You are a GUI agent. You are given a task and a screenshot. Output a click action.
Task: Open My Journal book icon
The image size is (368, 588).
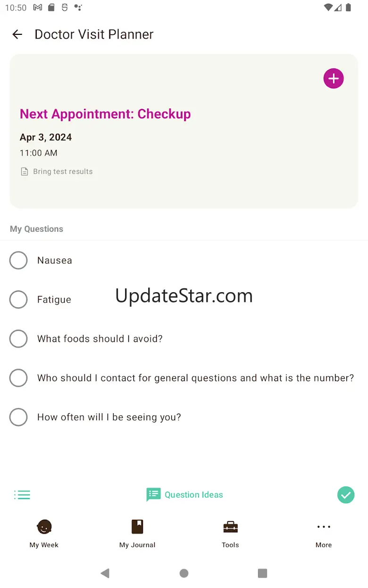[x=137, y=527]
